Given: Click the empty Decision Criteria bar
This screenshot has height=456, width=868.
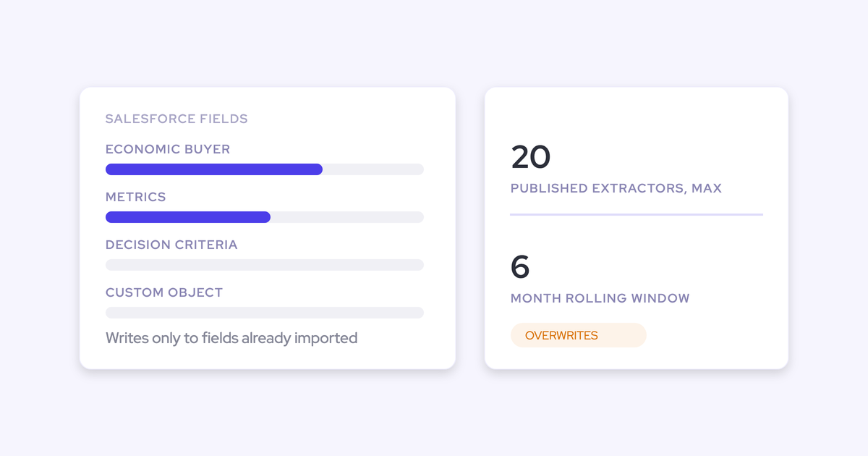Looking at the screenshot, I should 265,265.
